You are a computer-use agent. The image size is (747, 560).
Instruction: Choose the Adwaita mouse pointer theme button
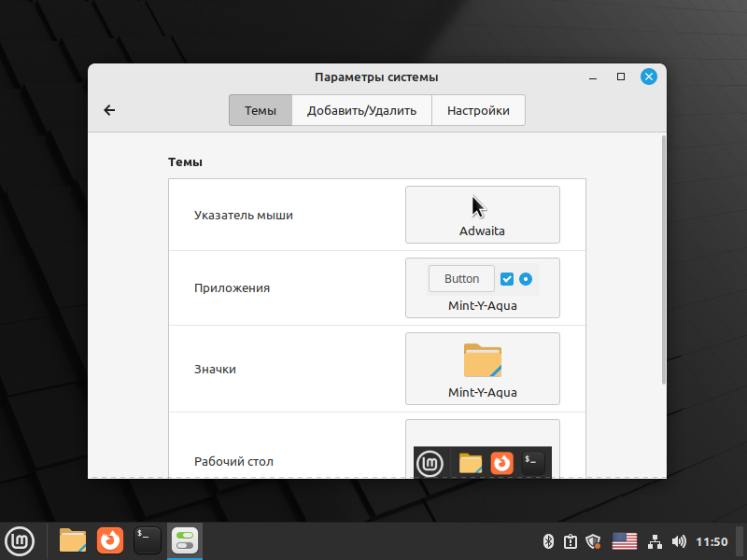click(482, 215)
